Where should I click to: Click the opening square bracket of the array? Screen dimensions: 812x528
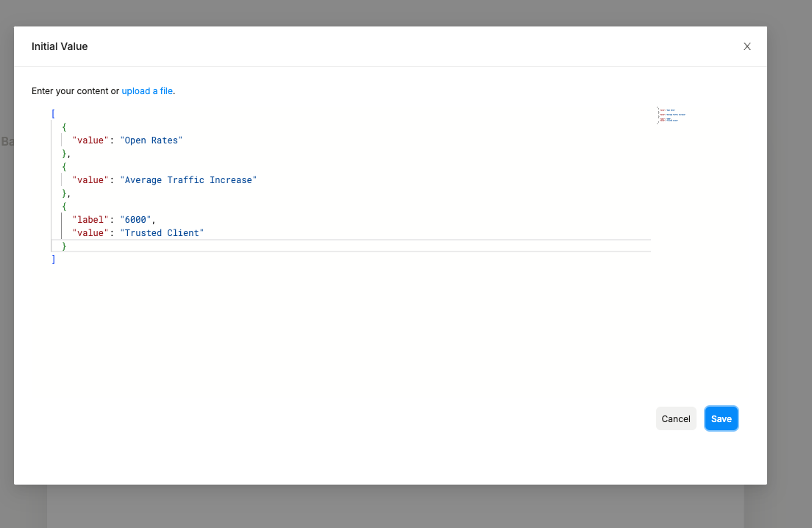(x=54, y=114)
